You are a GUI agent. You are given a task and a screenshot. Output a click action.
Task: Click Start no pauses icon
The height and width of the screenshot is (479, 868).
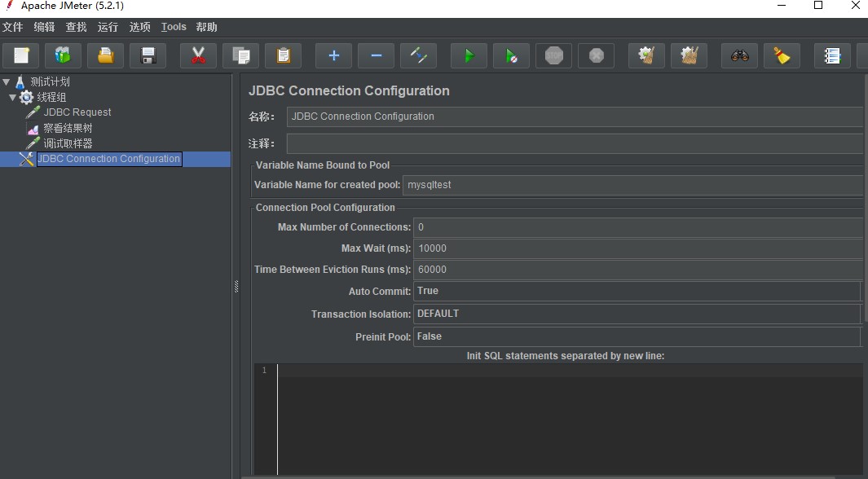(512, 56)
